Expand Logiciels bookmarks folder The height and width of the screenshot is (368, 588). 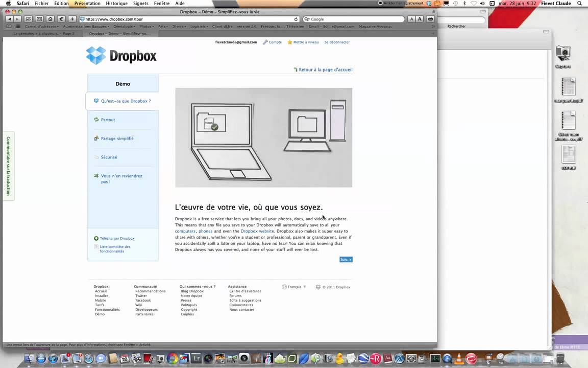tap(199, 26)
